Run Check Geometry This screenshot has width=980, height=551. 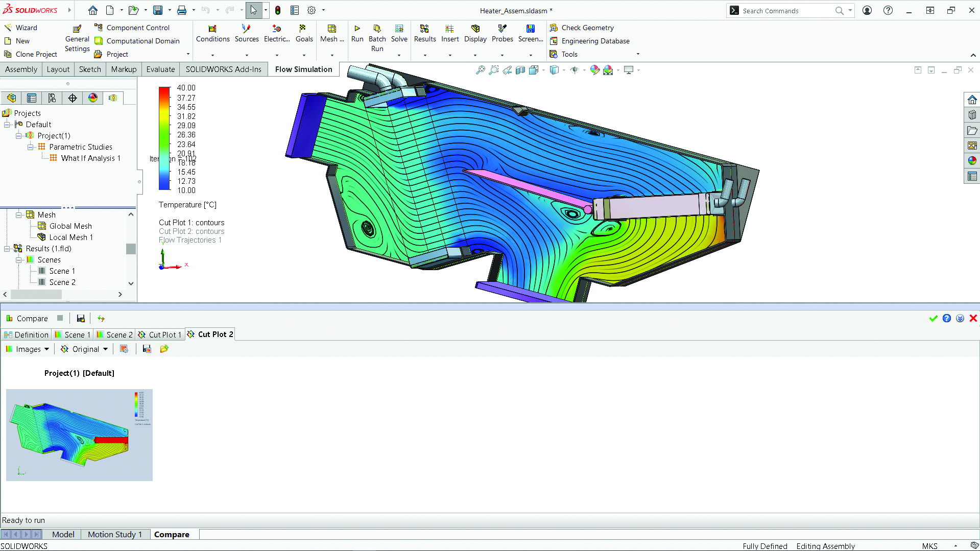tap(582, 28)
